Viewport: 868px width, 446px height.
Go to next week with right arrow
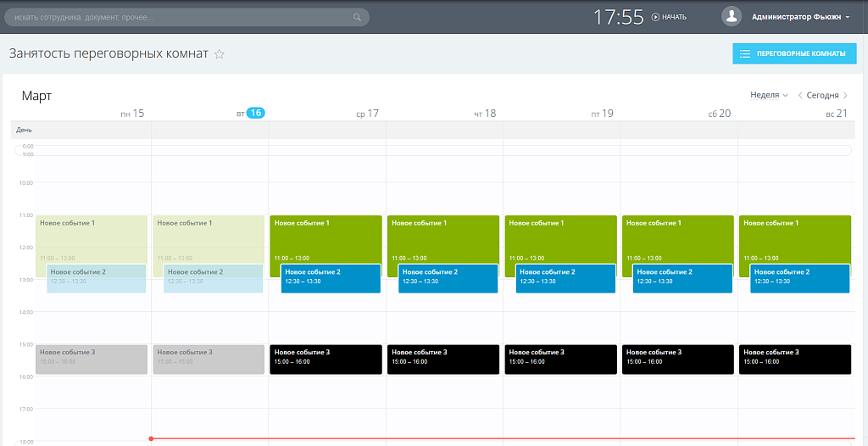coord(845,96)
